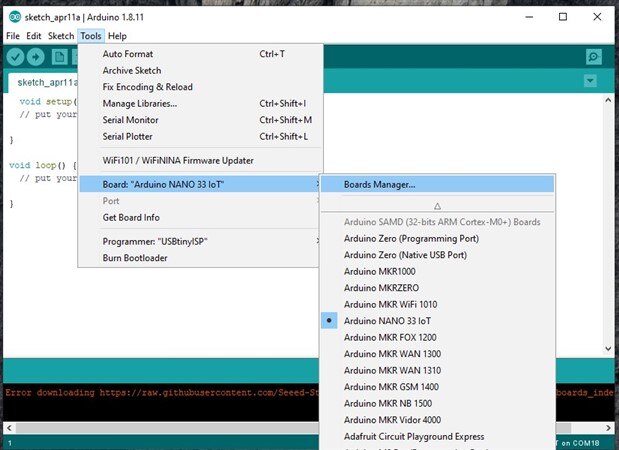Click the console horizontal scroll left arrow
Image resolution: width=619 pixels, height=450 pixels.
coord(9,428)
